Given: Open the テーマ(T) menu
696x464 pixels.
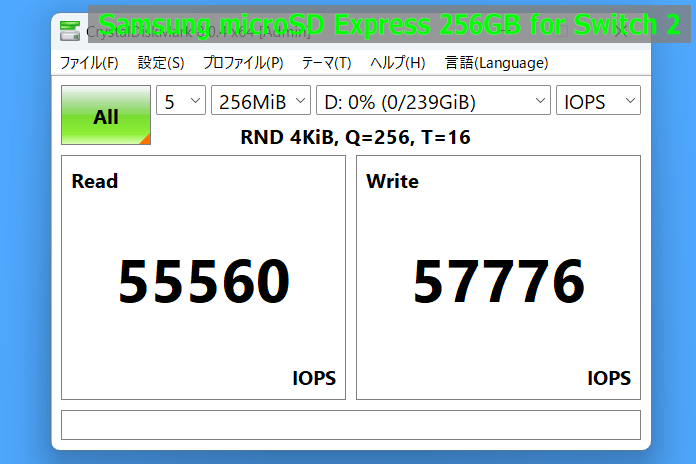Looking at the screenshot, I should point(326,63).
